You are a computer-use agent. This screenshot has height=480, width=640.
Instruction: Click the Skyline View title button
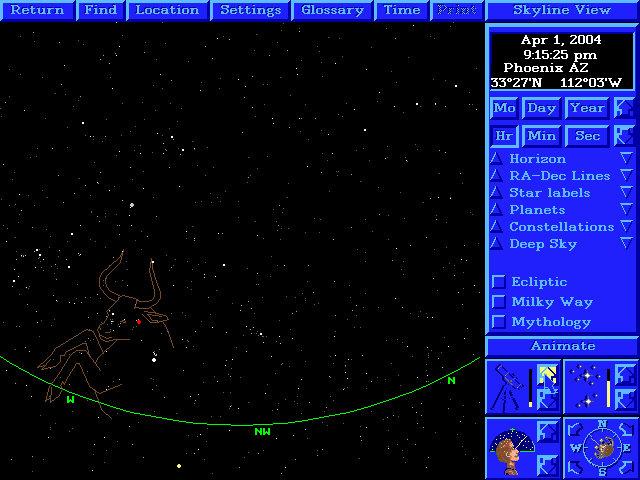[x=562, y=10]
